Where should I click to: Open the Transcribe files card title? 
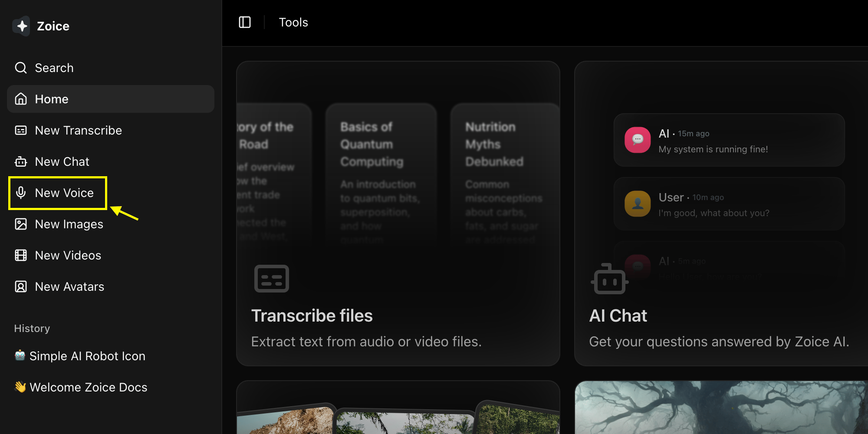[x=312, y=316]
